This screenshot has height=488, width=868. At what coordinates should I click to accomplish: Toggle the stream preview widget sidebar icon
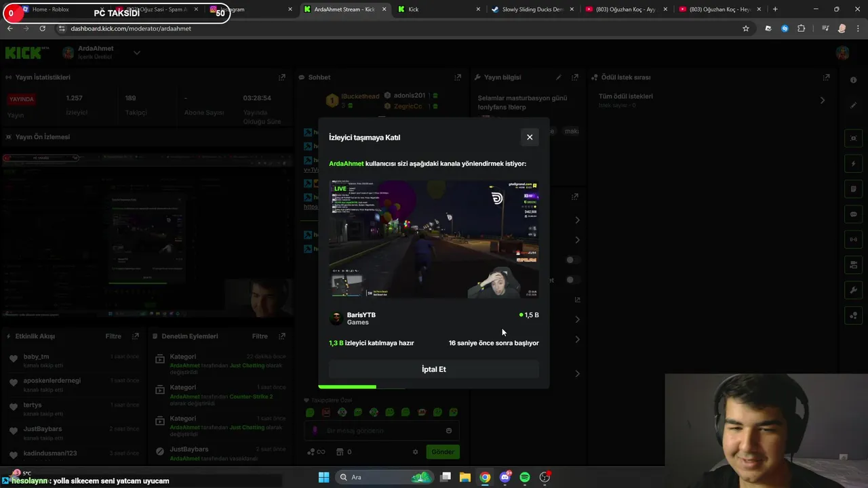(853, 138)
